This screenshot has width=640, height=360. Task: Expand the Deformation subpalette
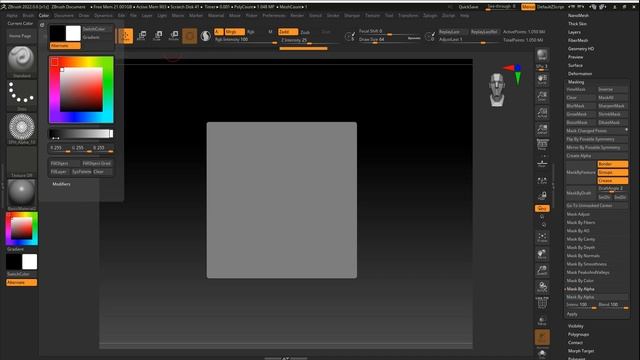coord(580,74)
